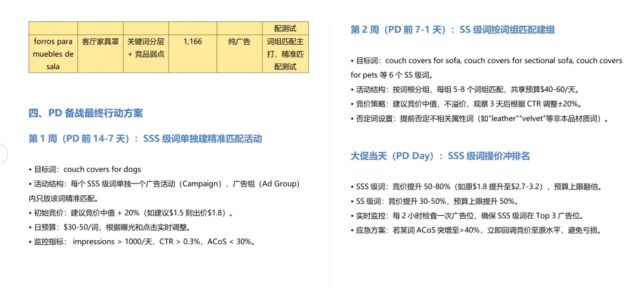Click the 关键词分层 + 竞品弱点 cell
The height and width of the screenshot is (295, 644).
coord(146,54)
